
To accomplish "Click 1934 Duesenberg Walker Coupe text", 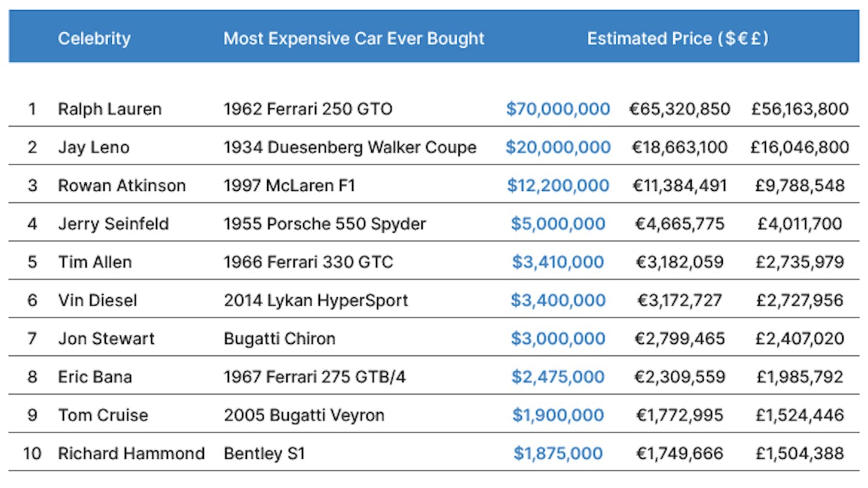I will [x=350, y=147].
